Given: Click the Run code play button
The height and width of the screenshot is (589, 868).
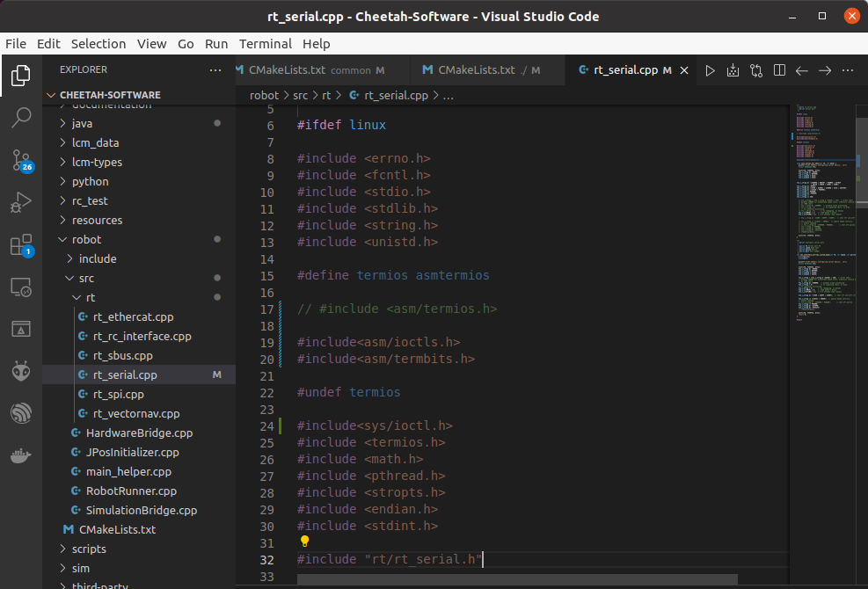Looking at the screenshot, I should 710,70.
